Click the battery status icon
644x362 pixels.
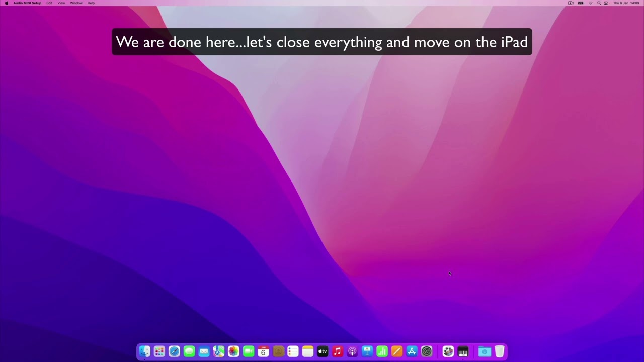click(x=581, y=3)
